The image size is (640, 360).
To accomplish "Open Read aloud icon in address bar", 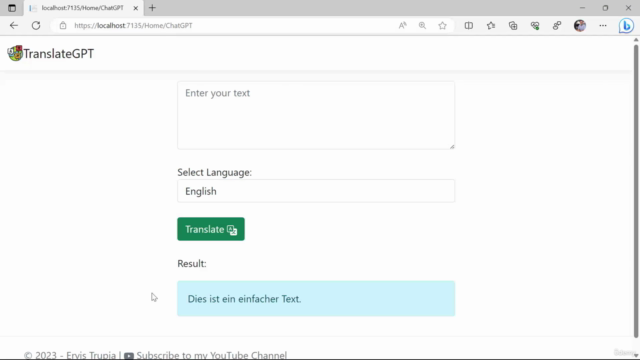I will tap(402, 25).
